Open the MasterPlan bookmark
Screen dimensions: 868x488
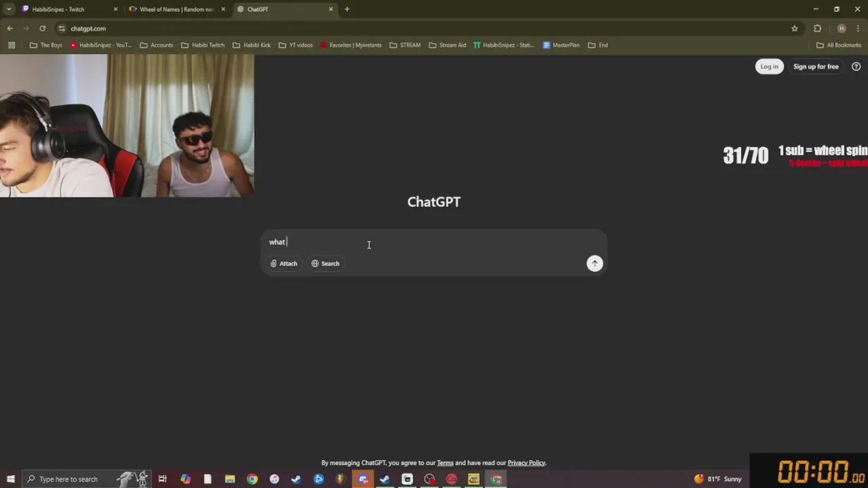pos(561,45)
